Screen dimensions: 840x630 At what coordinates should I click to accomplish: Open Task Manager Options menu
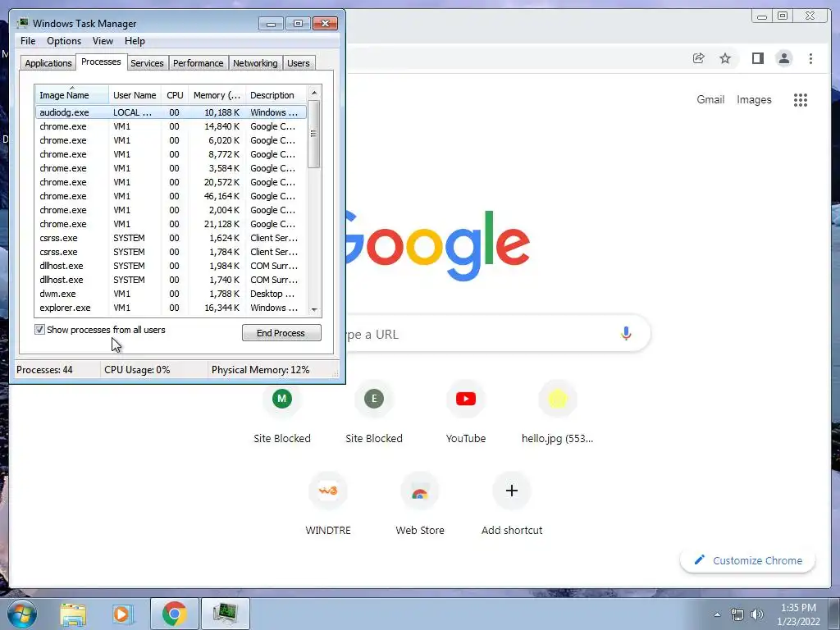pyautogui.click(x=64, y=41)
